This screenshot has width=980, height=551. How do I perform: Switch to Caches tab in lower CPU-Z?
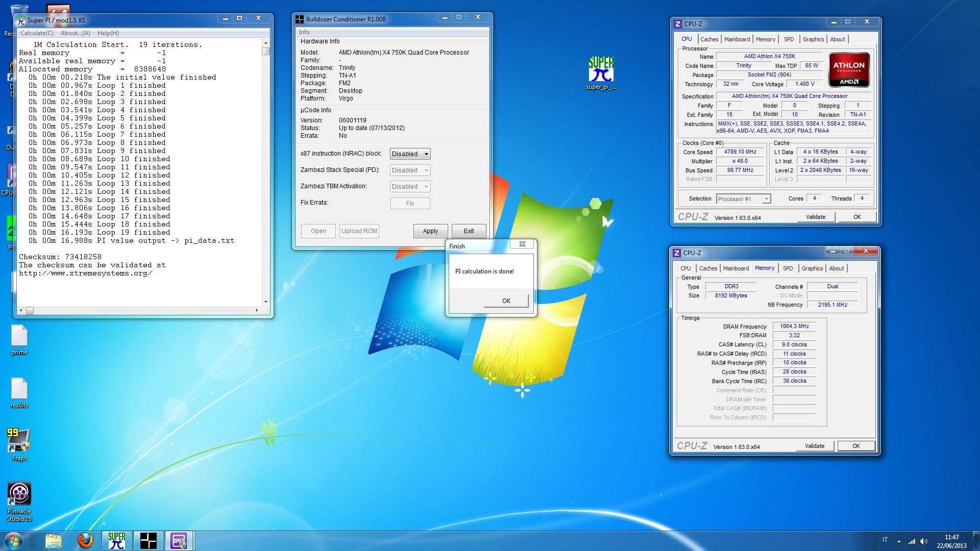click(x=708, y=268)
